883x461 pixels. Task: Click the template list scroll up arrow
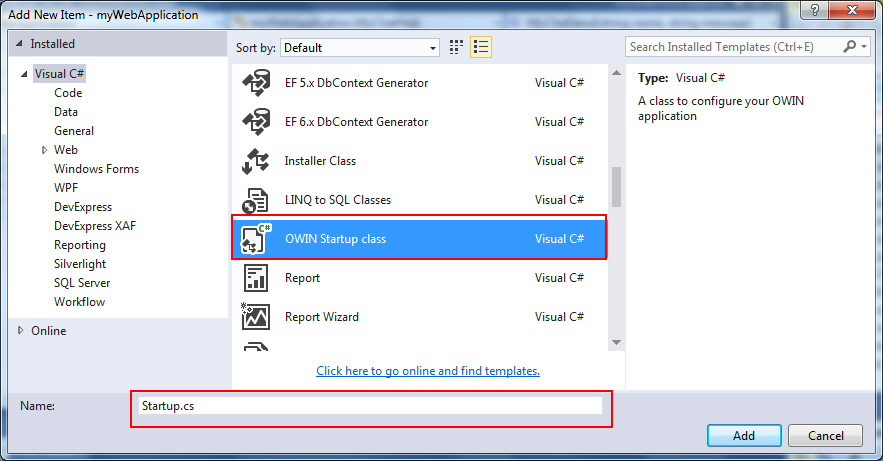pyautogui.click(x=617, y=73)
